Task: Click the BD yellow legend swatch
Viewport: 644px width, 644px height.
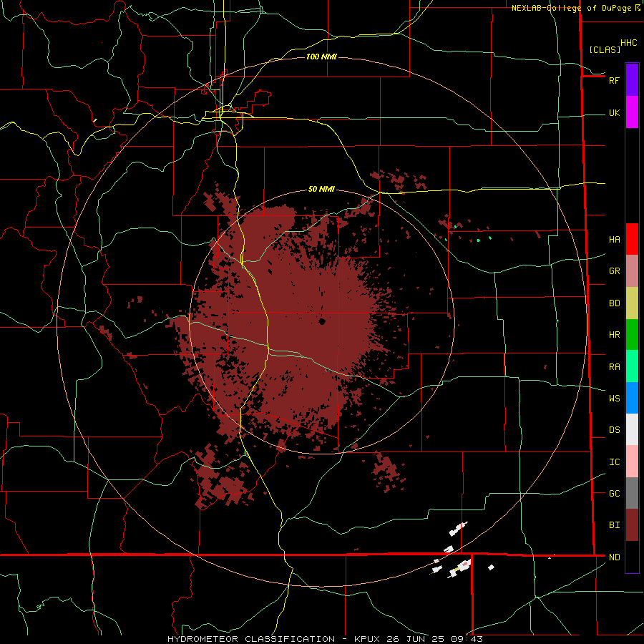Action: tap(632, 303)
